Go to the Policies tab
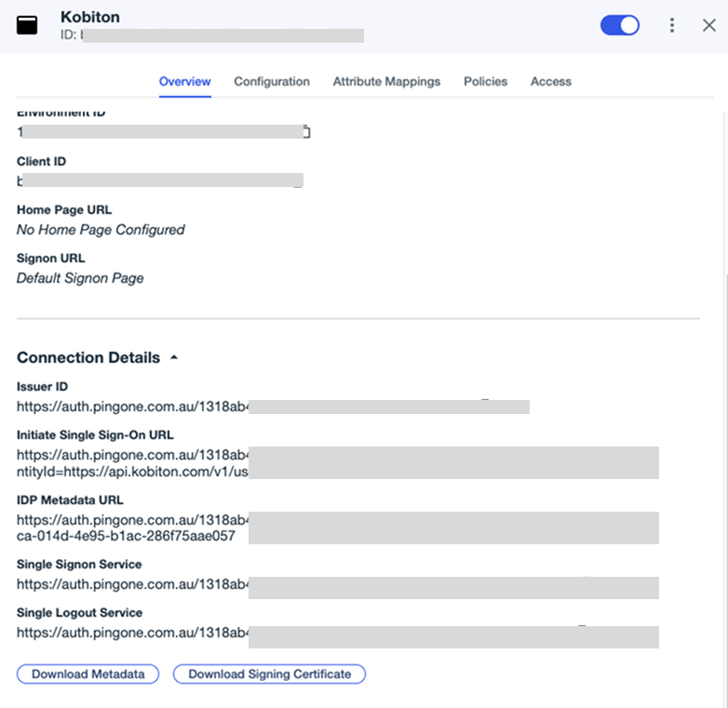728x708 pixels. click(x=485, y=82)
